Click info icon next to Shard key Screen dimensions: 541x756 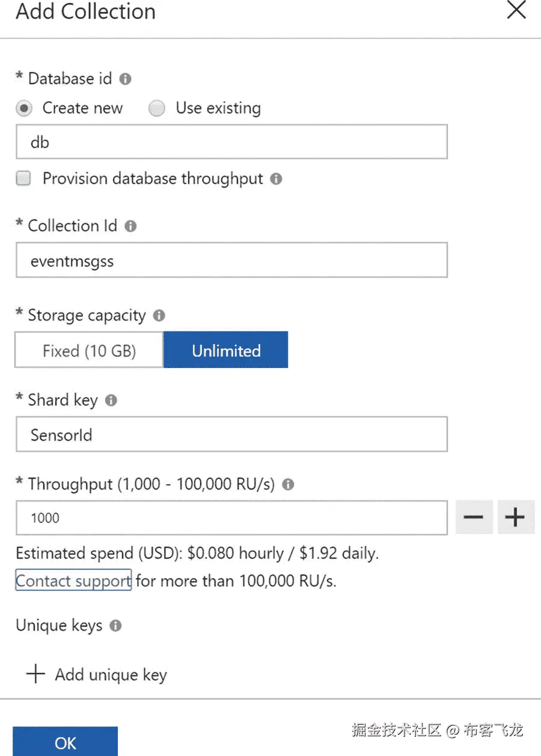click(111, 400)
